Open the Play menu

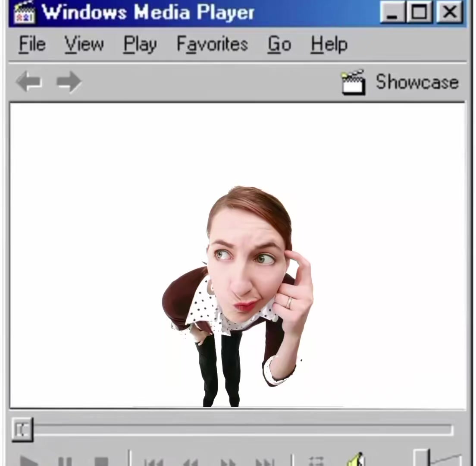click(140, 44)
